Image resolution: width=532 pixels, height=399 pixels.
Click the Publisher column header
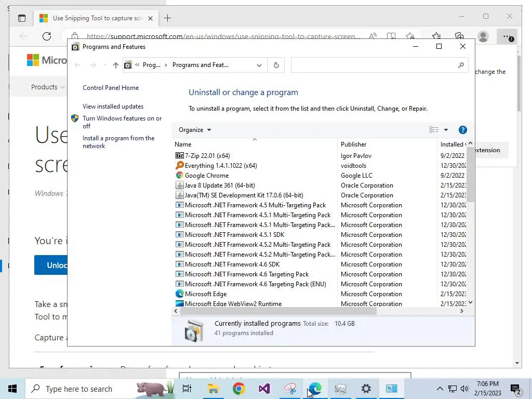point(387,144)
